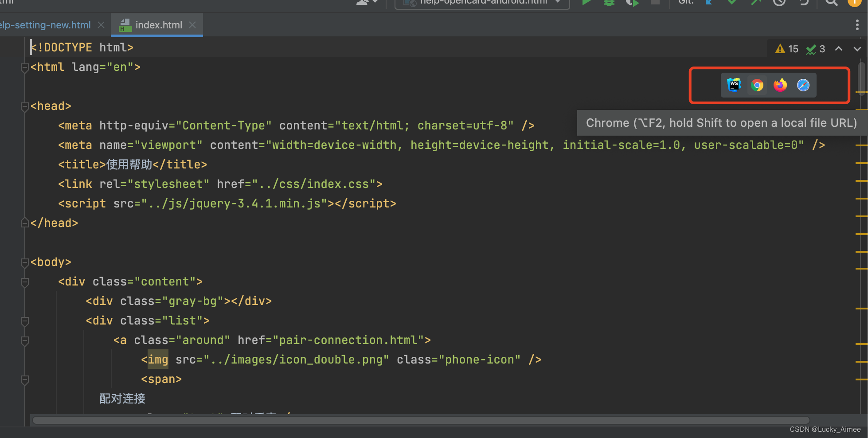
Task: Run the current configuration with green play icon
Action: click(587, 3)
